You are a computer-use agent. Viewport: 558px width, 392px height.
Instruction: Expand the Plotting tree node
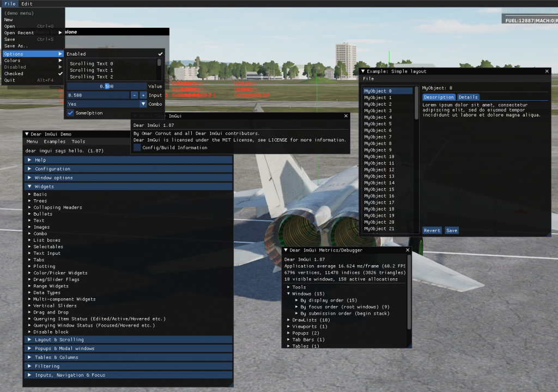pyautogui.click(x=30, y=266)
